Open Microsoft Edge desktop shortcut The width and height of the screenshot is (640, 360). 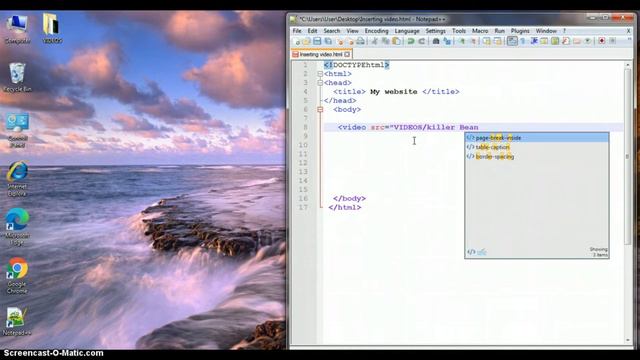(x=17, y=227)
